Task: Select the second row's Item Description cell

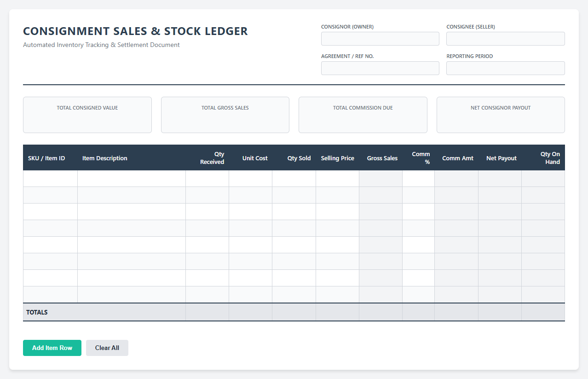Action: tap(132, 195)
